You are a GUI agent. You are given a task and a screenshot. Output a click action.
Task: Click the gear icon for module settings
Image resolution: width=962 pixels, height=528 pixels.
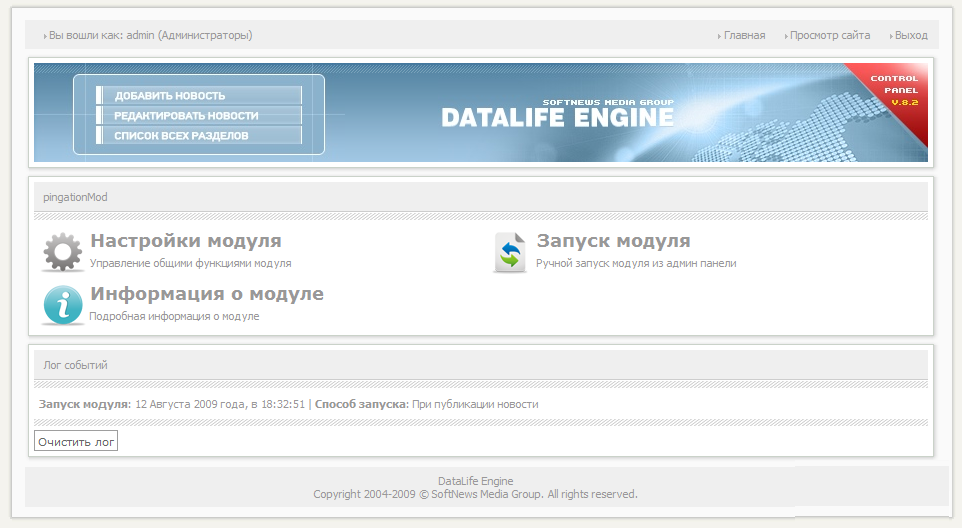[x=63, y=251]
